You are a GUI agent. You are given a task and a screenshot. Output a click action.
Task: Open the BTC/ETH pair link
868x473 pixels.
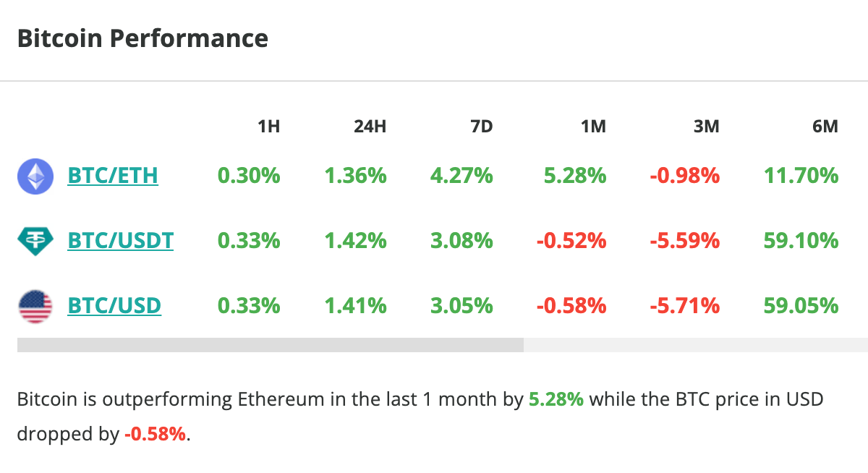[x=112, y=176]
